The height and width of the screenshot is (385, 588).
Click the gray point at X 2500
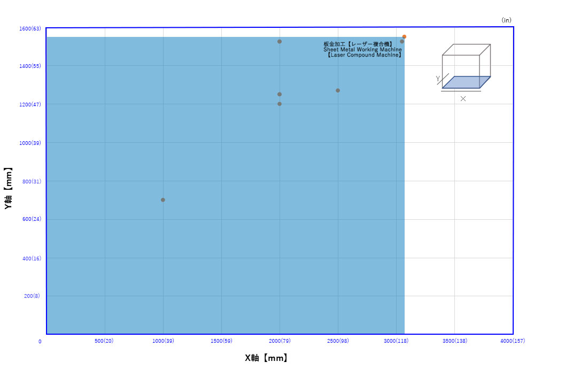[x=338, y=90]
